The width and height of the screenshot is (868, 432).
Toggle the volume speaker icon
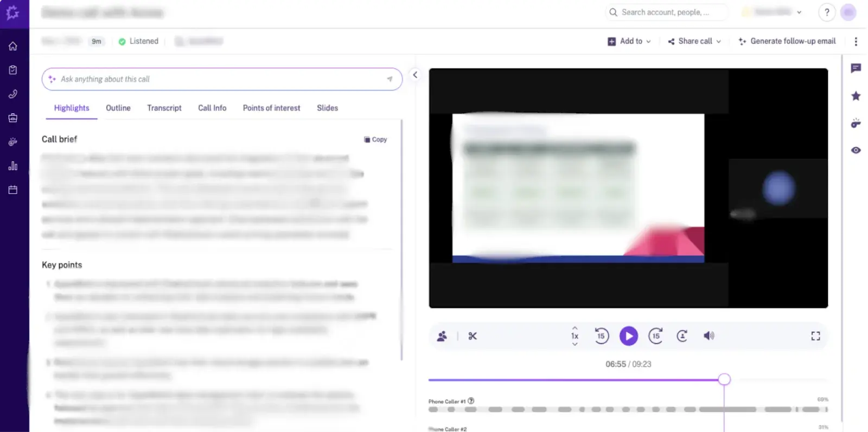pyautogui.click(x=709, y=336)
